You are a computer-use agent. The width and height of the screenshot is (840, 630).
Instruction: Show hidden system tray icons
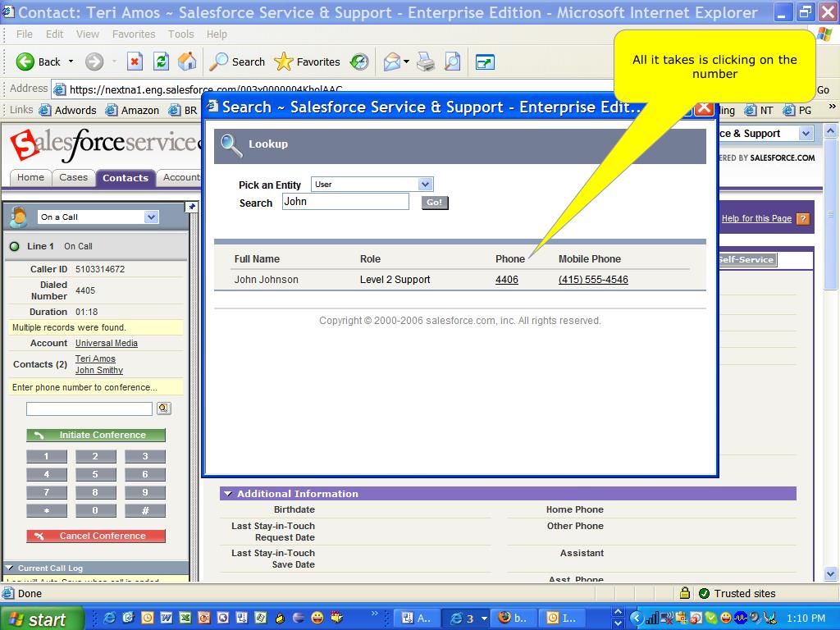(636, 619)
